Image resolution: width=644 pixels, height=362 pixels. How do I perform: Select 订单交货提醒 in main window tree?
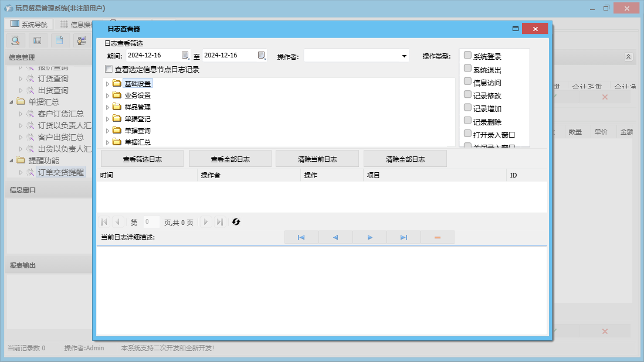coord(61,172)
